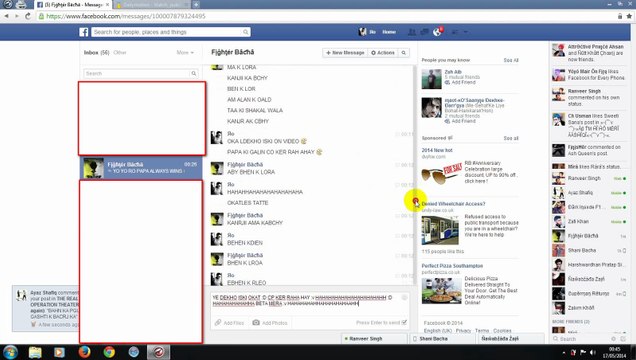Click chat sidebar hide icon beside gear

pos(623,339)
